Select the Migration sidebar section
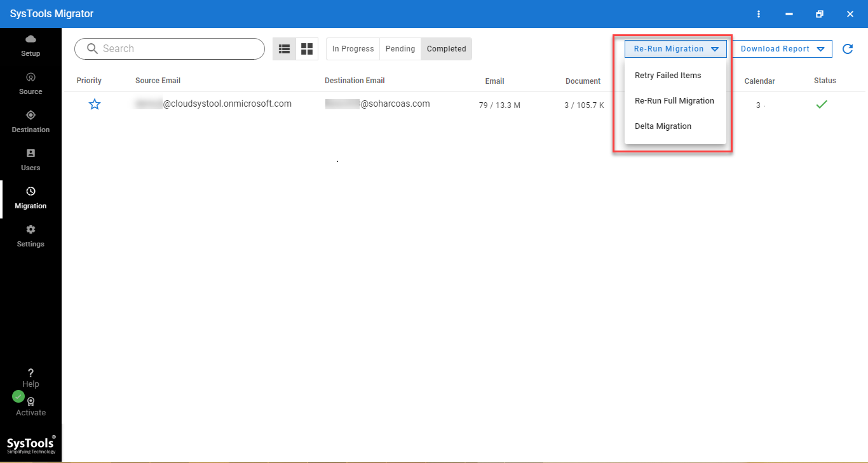Viewport: 868px width, 463px height. 31,198
